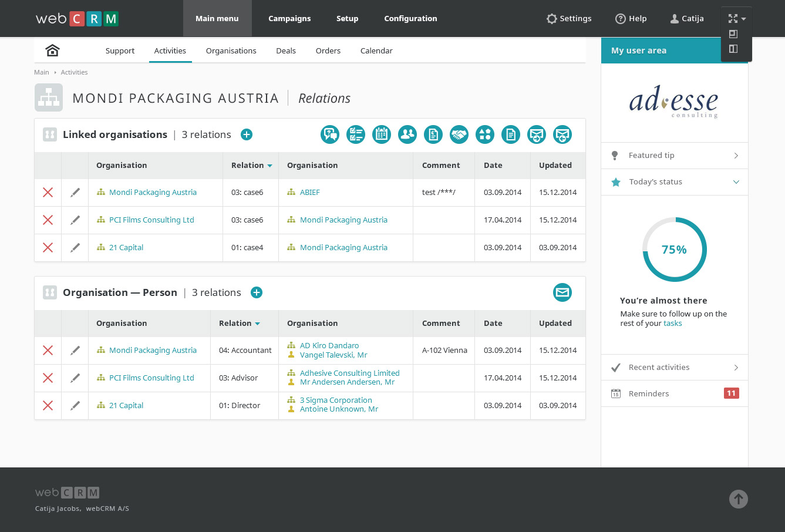Edit the 03: Advisor relation row
The width and height of the screenshot is (785, 532).
[x=75, y=378]
